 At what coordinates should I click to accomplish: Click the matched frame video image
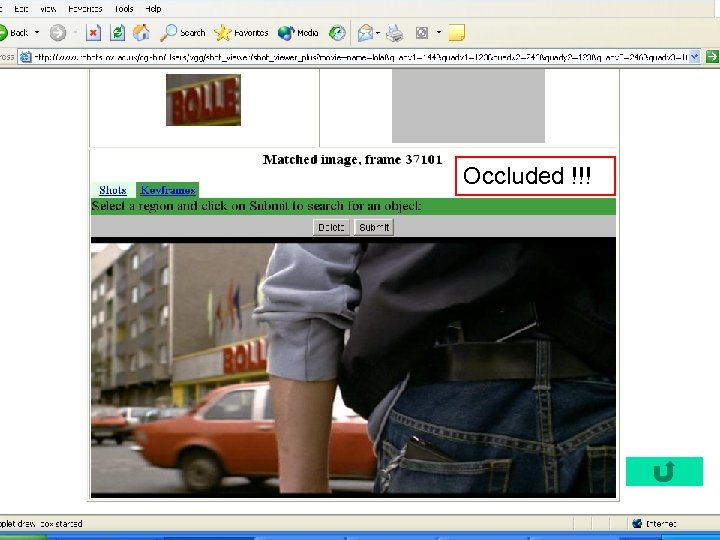[x=353, y=368]
